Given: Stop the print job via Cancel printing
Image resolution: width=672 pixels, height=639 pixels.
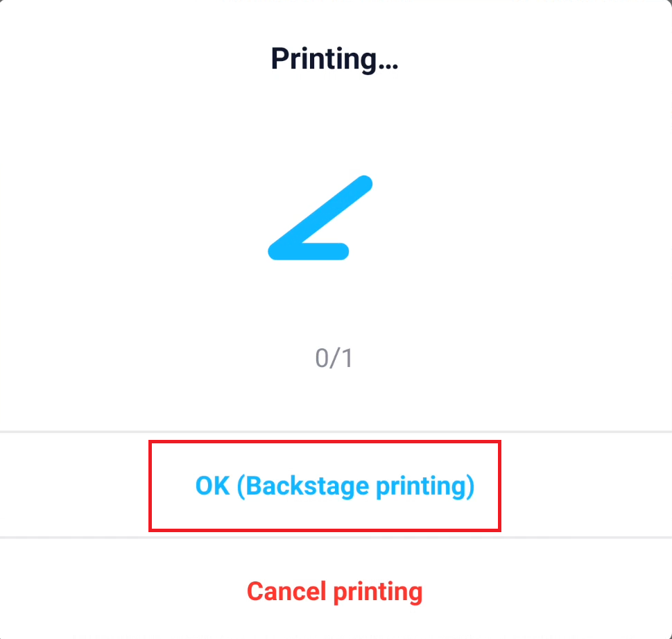Looking at the screenshot, I should [x=335, y=592].
